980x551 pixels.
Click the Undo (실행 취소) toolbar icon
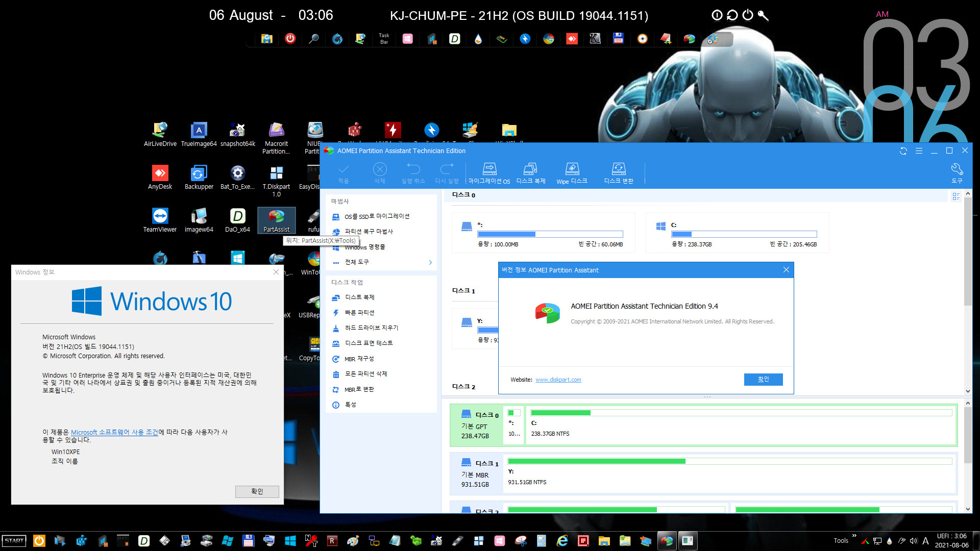(413, 173)
